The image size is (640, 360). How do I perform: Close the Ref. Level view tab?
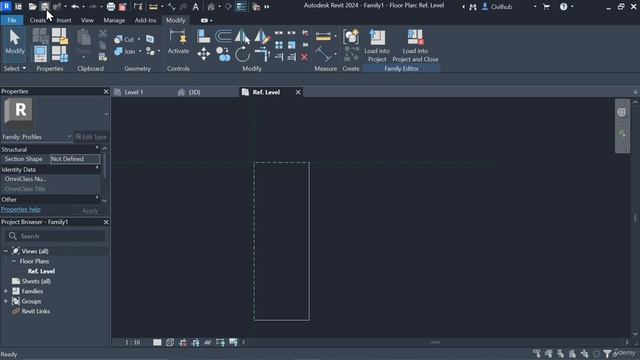[x=298, y=92]
